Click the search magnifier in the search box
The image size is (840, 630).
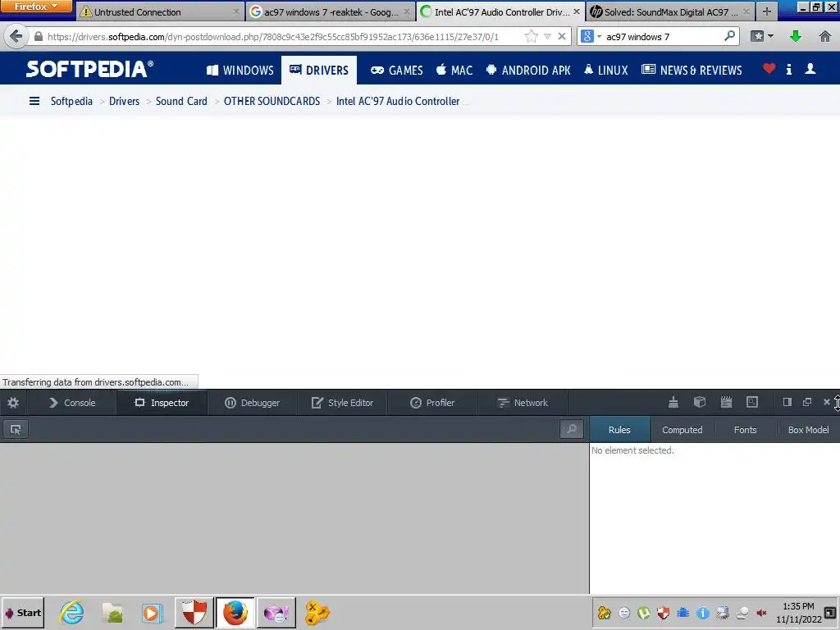(729, 36)
